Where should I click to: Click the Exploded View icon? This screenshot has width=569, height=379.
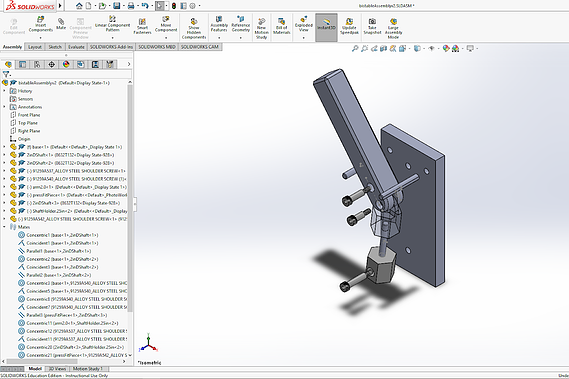pyautogui.click(x=304, y=19)
